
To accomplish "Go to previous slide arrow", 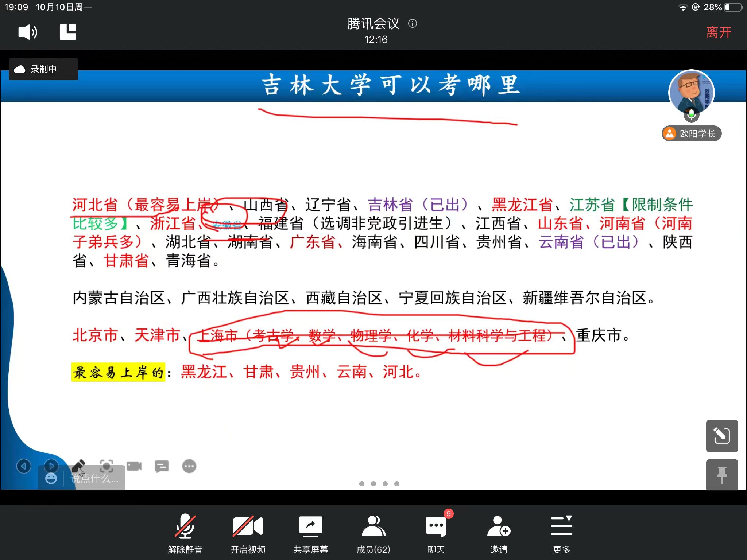I will [24, 466].
